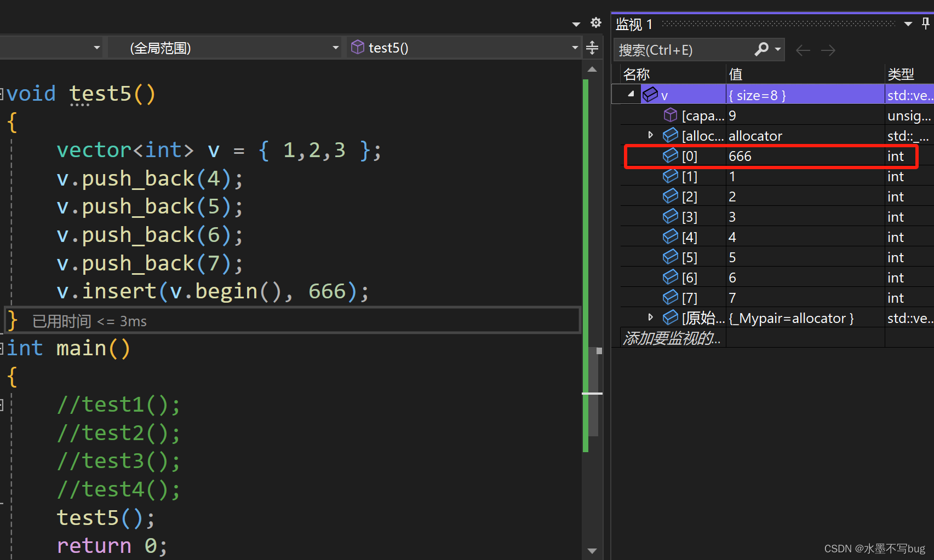Open Watch 1 window options dropdown arrow

[908, 24]
